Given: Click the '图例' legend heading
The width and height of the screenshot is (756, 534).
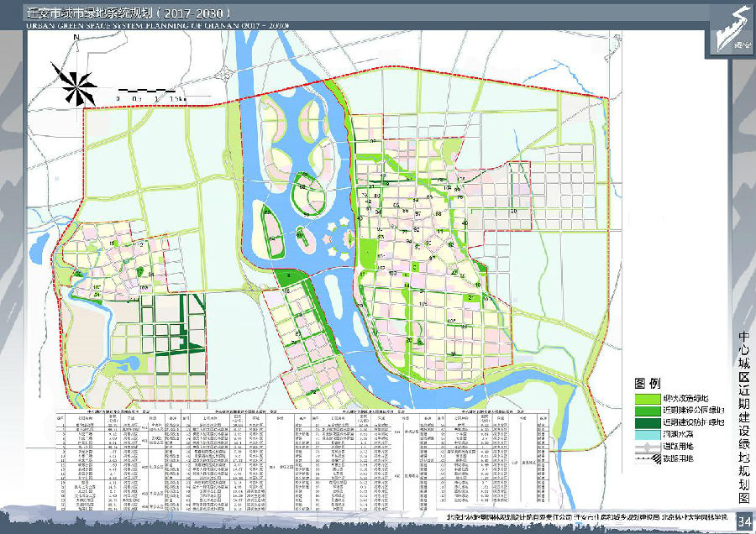Looking at the screenshot, I should [648, 382].
